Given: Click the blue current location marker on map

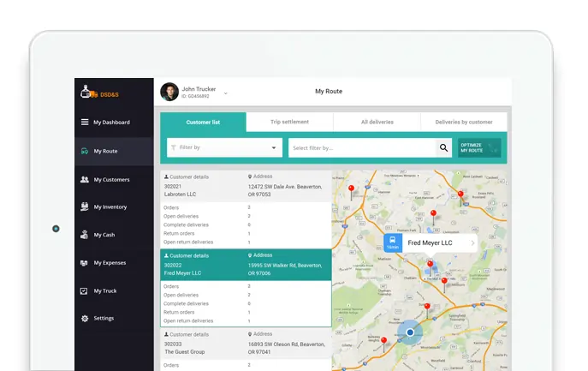Looking at the screenshot, I should (410, 332).
